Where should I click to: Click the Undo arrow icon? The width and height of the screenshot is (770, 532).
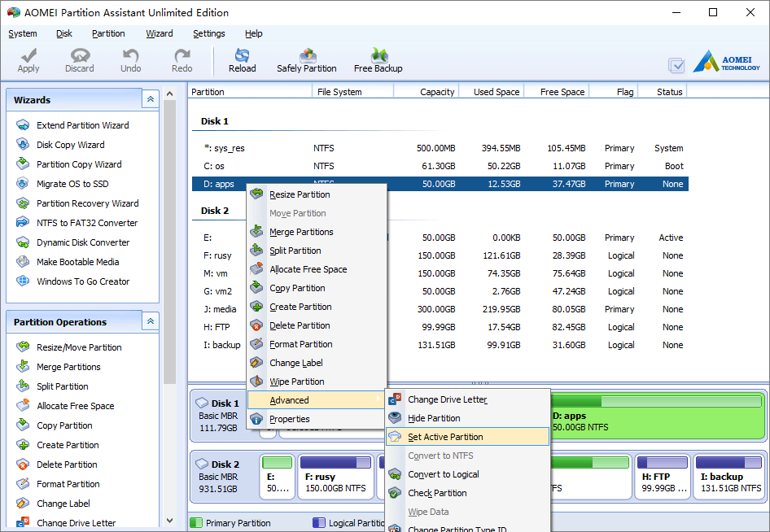click(x=130, y=55)
